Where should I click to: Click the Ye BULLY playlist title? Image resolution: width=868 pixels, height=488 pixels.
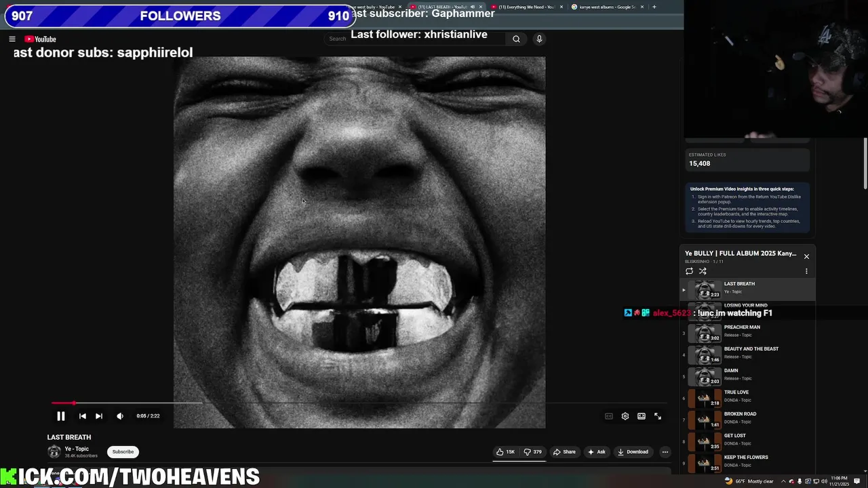[x=741, y=253]
